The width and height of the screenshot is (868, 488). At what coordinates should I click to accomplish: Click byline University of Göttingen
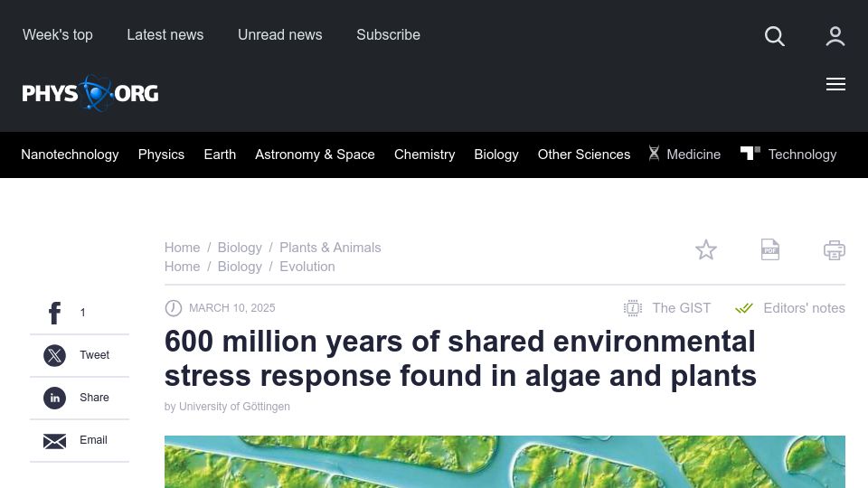pyautogui.click(x=234, y=406)
